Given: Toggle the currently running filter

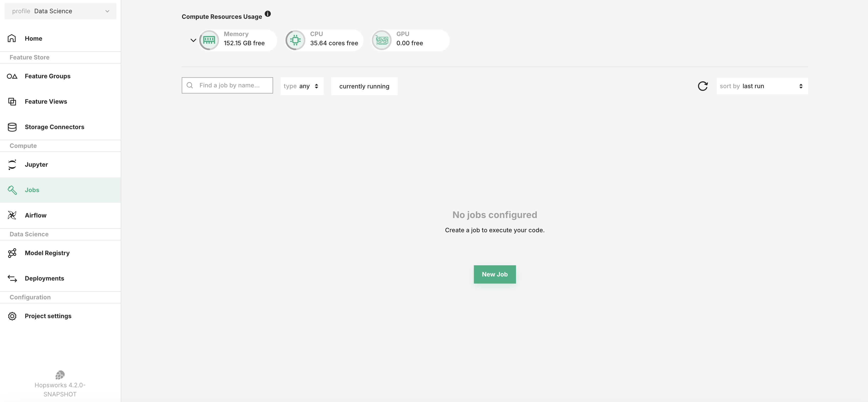Looking at the screenshot, I should tap(364, 86).
